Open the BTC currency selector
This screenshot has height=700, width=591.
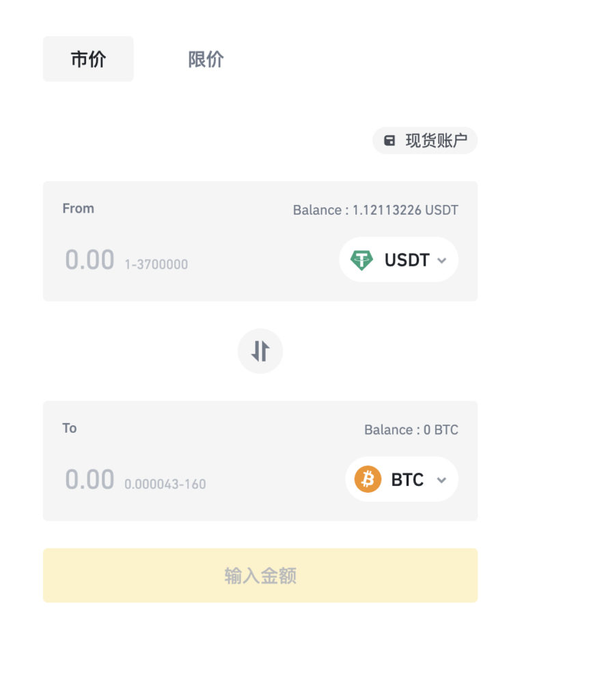pyautogui.click(x=402, y=479)
